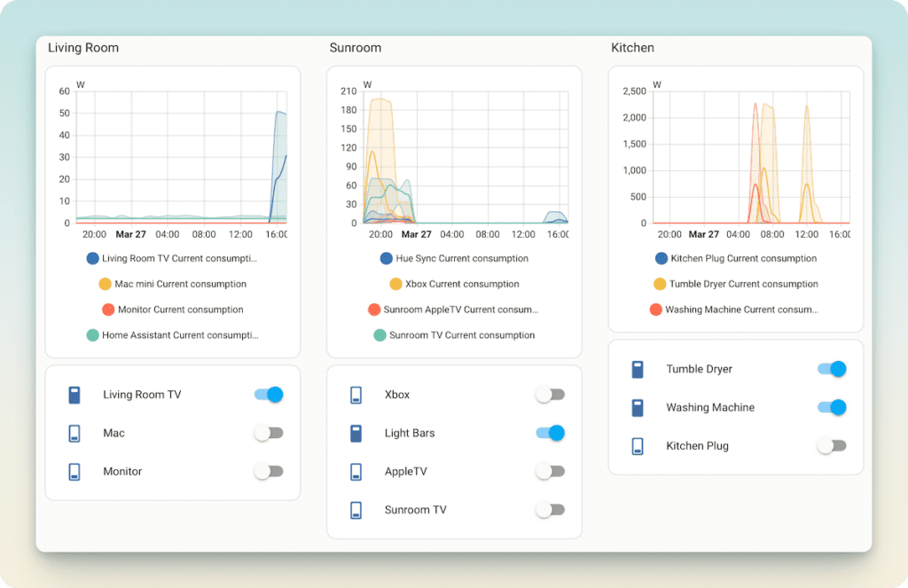The image size is (908, 588).
Task: Enable the Xbox toggle
Action: pos(550,395)
